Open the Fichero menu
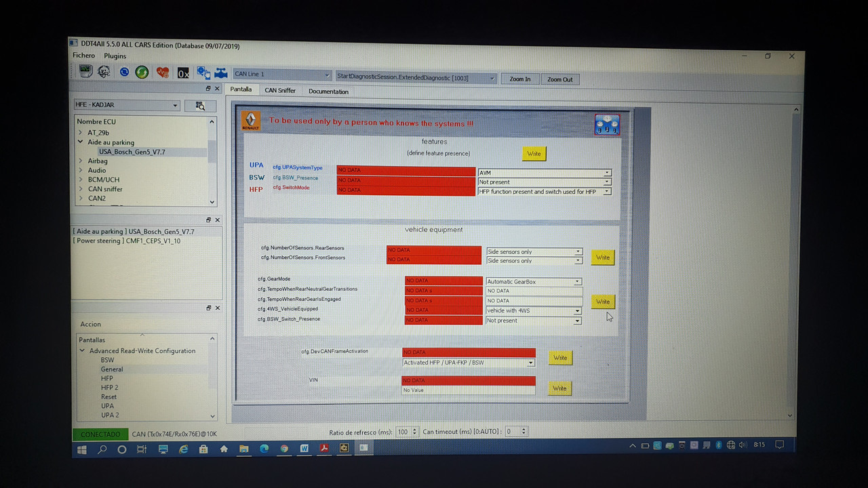 point(84,56)
